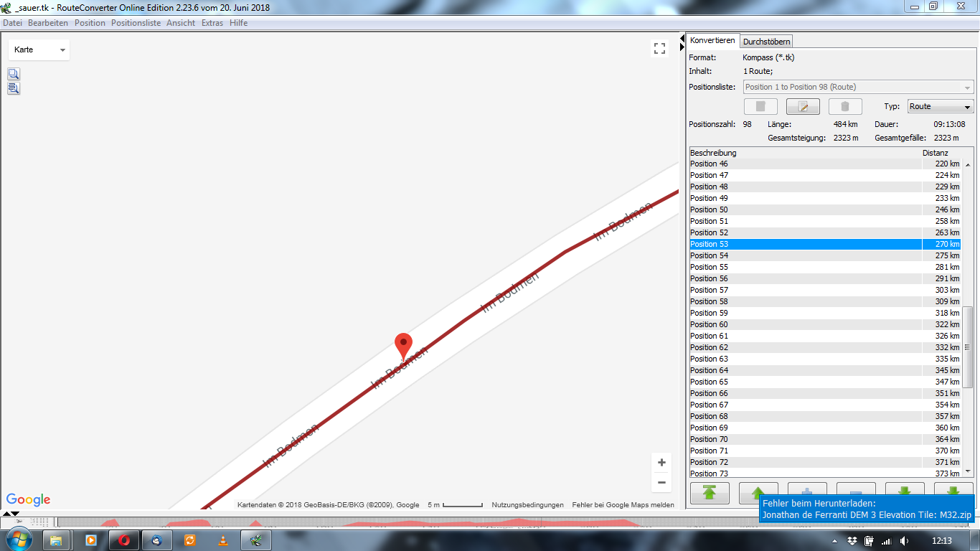Switch to the Durchstöbern tab
The width and height of the screenshot is (980, 551).
click(x=766, y=42)
